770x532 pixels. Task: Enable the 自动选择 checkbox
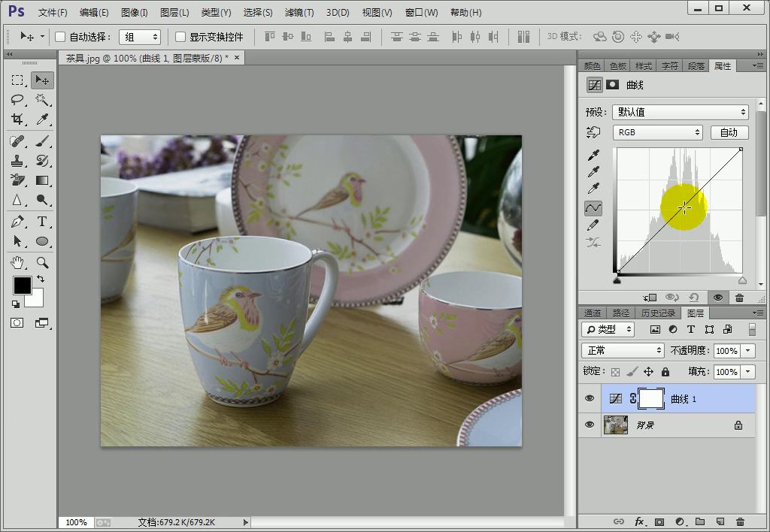(61, 37)
